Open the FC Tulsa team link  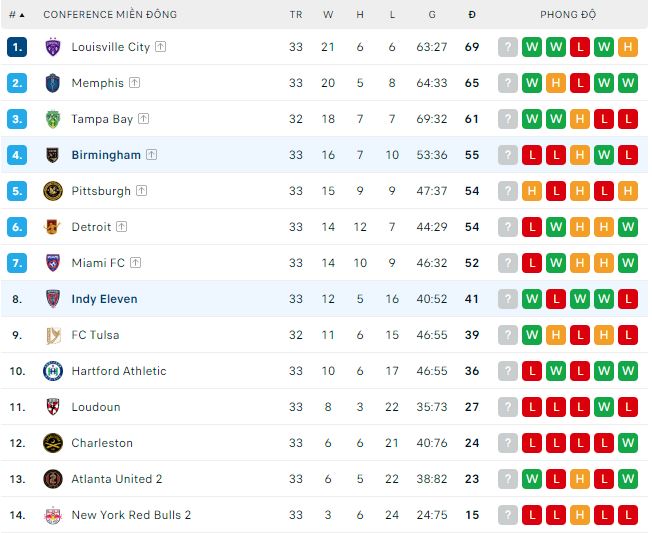point(95,335)
